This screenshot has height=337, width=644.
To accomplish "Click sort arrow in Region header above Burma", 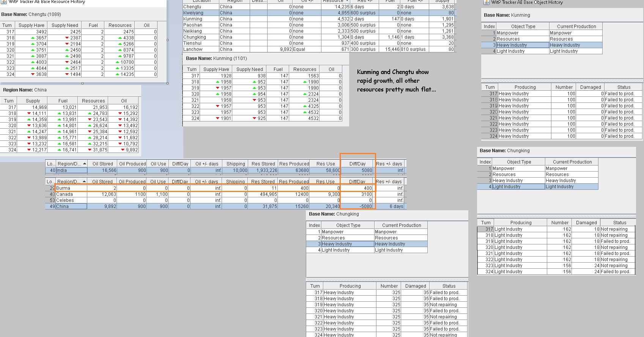I will pyautogui.click(x=84, y=181).
